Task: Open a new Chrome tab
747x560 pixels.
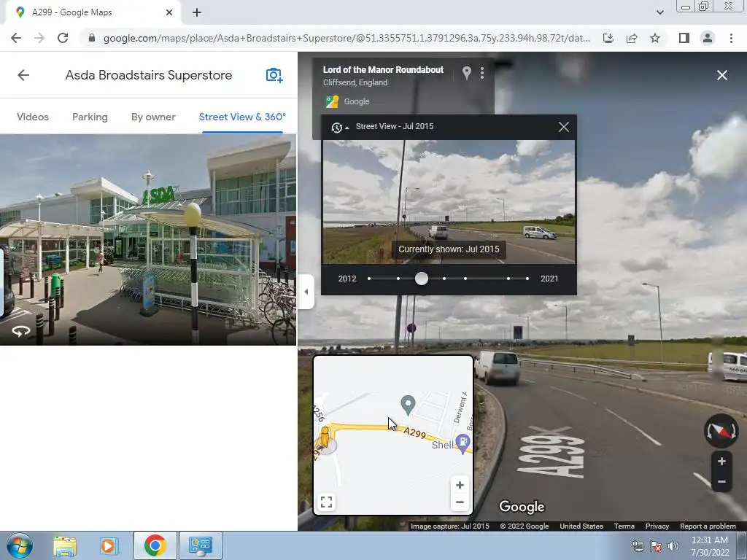Action: click(197, 12)
